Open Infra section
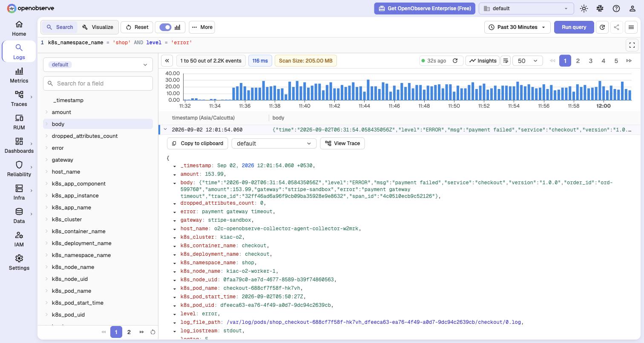Screen dimensions: 644x343 tap(19, 192)
